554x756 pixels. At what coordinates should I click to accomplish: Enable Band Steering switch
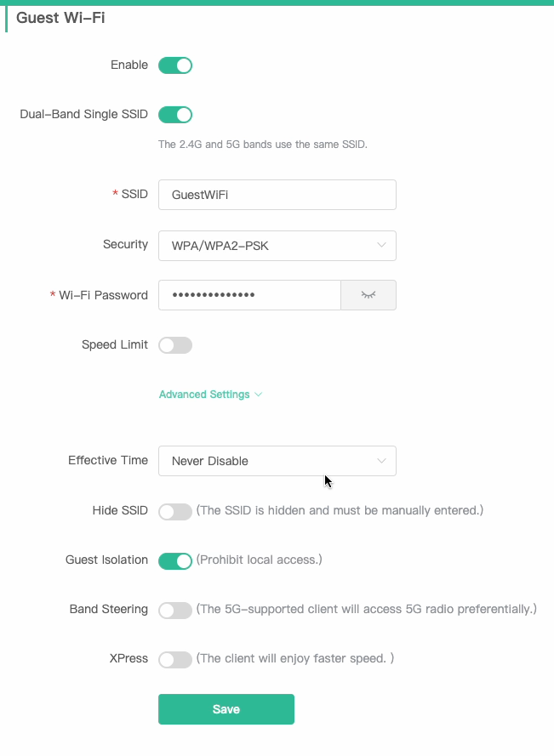(x=175, y=611)
